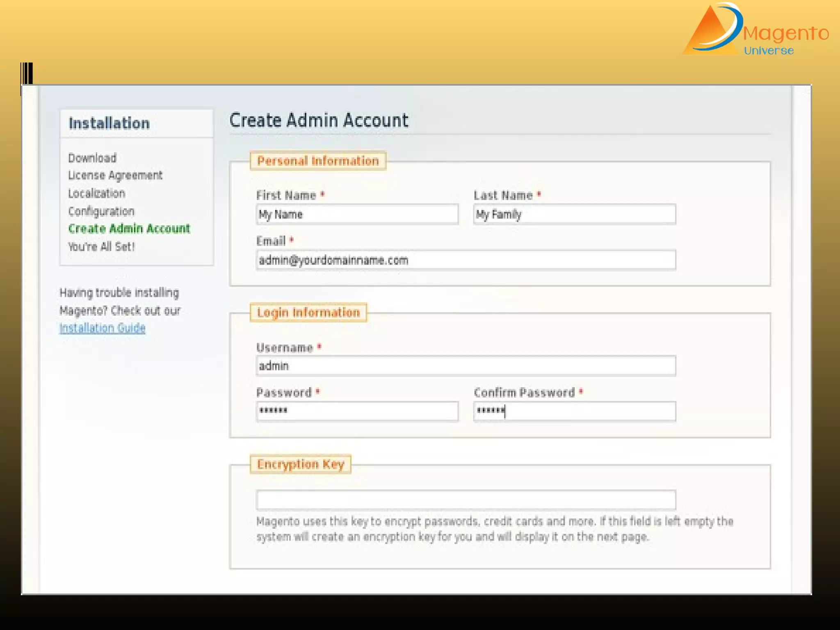This screenshot has width=840, height=630.
Task: Select Create Admin Account sidebar step
Action: point(129,229)
